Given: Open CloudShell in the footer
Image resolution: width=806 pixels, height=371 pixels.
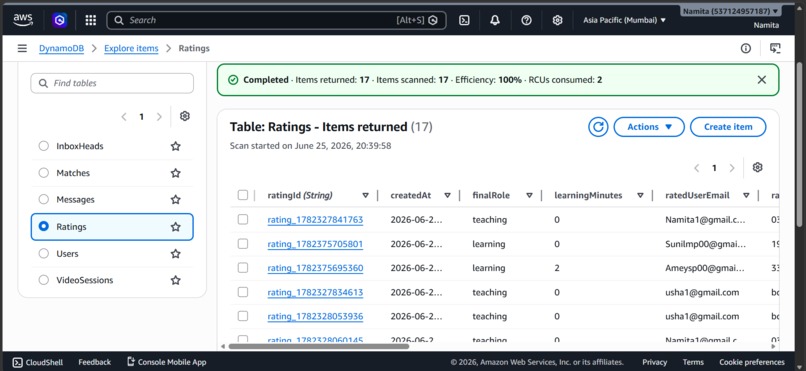Looking at the screenshot, I should (x=38, y=362).
